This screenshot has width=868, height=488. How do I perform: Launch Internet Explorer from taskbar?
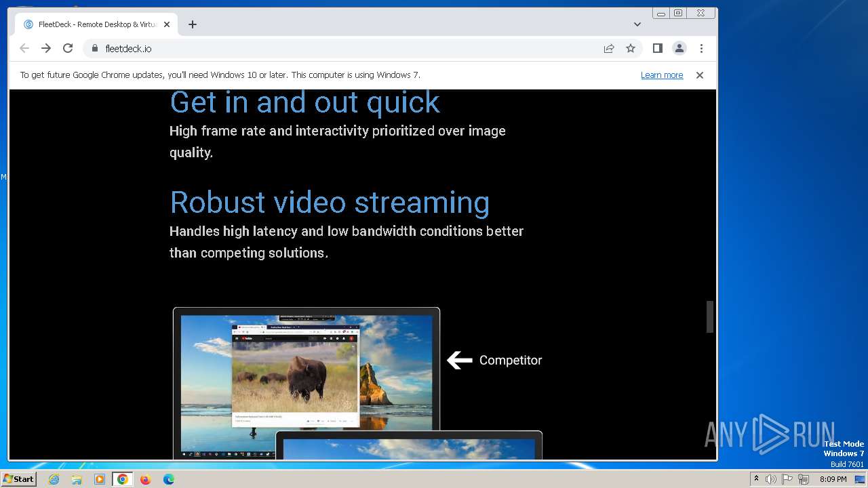point(54,479)
